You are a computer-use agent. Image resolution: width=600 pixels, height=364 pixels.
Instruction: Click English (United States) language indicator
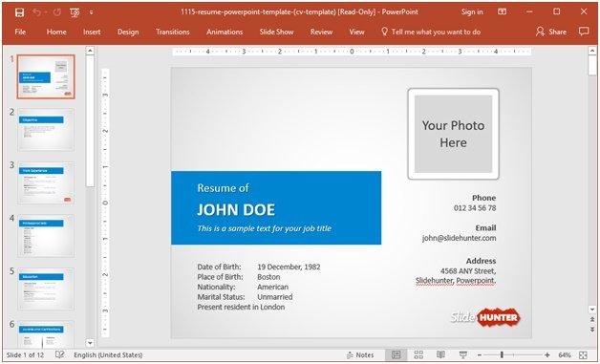coord(108,354)
